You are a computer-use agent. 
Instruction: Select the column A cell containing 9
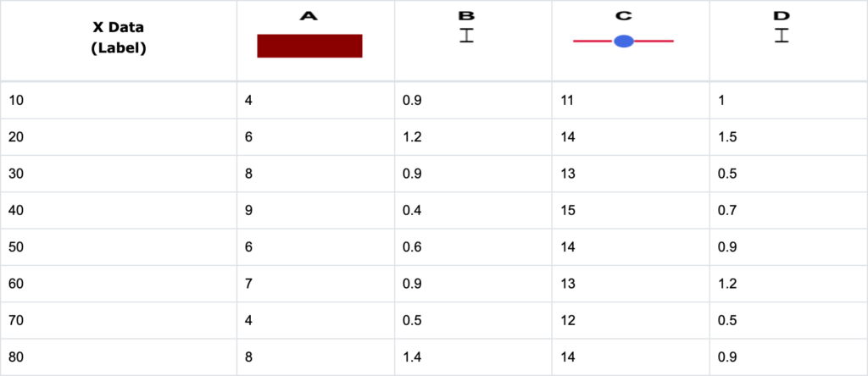(248, 211)
